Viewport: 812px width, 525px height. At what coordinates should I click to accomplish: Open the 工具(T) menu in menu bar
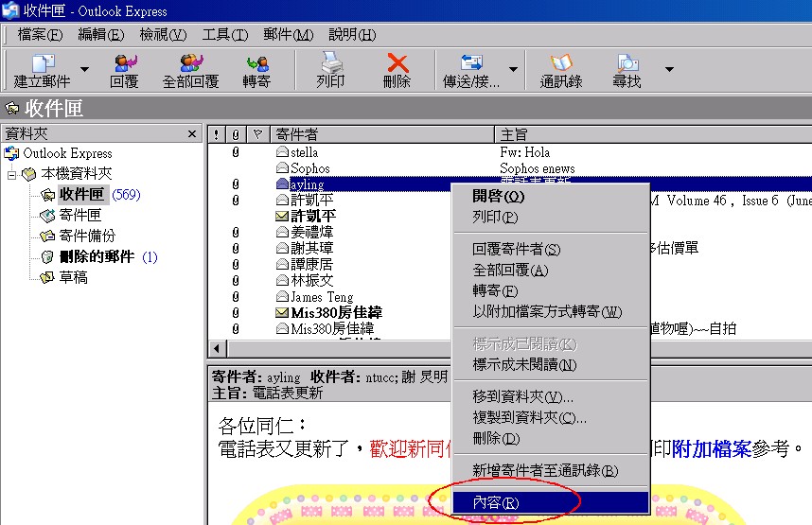(224, 35)
